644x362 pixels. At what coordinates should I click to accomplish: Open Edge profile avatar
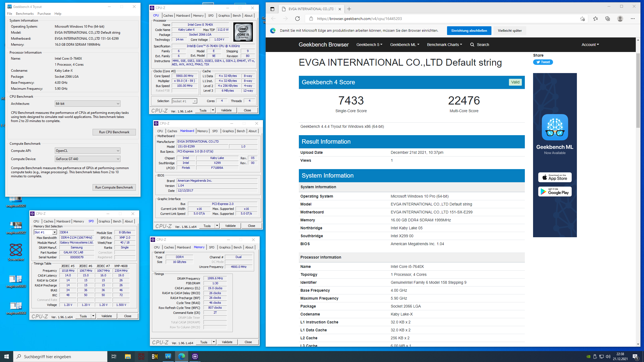[x=620, y=19]
